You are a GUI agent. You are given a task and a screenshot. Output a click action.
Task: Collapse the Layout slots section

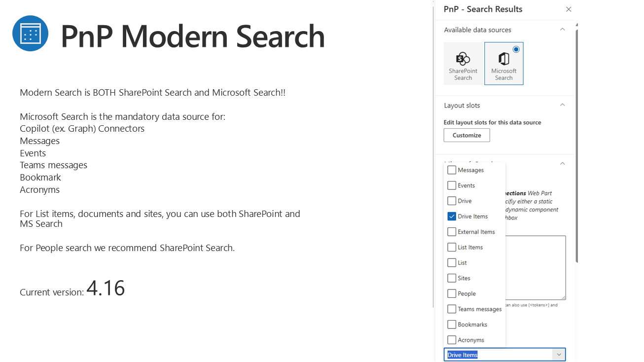(562, 105)
